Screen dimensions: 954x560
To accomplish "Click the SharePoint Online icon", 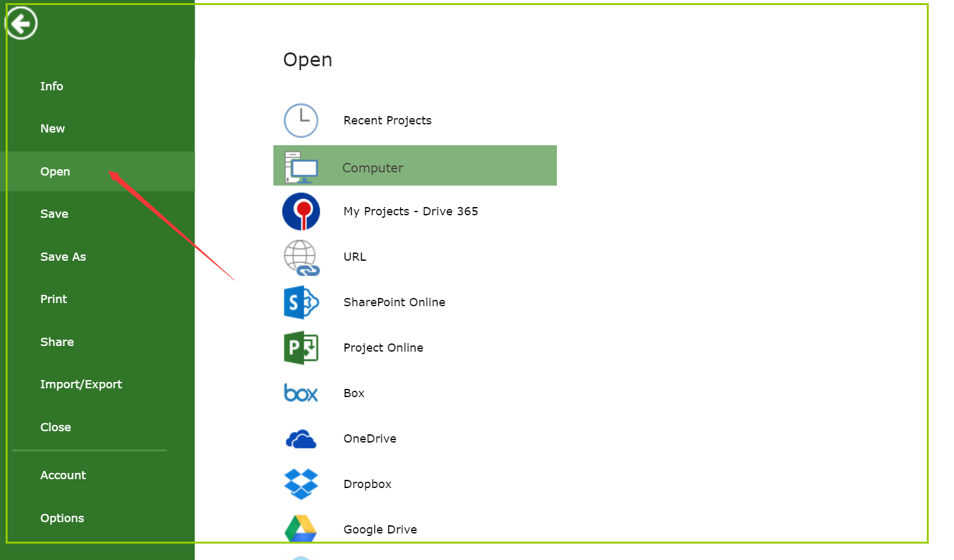I will (x=302, y=302).
